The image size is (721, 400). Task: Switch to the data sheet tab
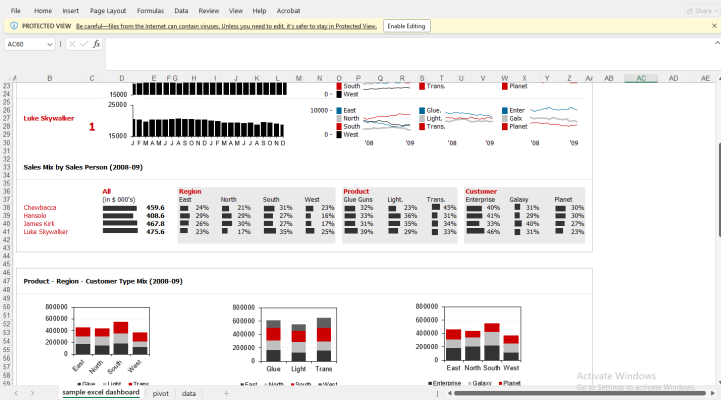click(x=189, y=393)
